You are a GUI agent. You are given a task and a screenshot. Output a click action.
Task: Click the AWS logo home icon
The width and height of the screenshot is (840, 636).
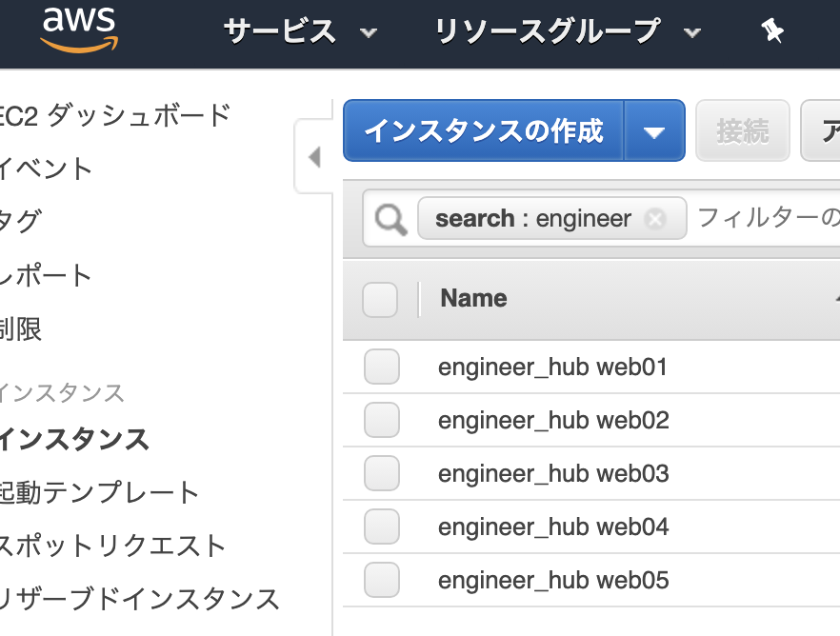(x=77, y=29)
